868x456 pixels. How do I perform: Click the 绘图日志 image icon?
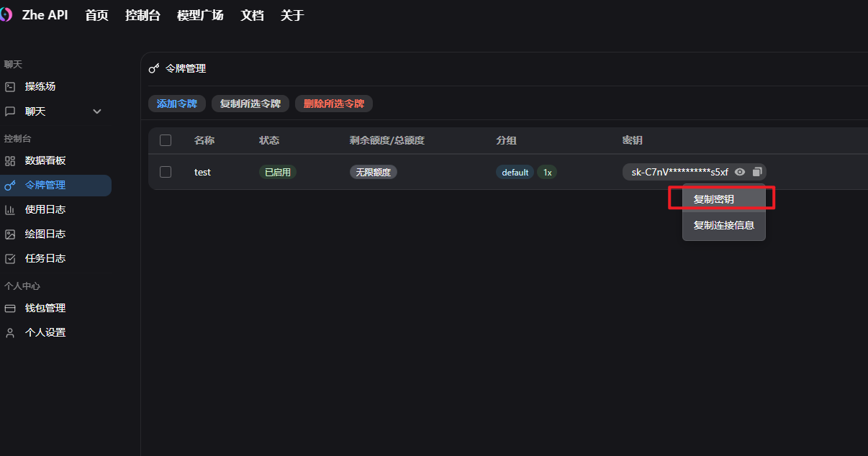point(10,234)
